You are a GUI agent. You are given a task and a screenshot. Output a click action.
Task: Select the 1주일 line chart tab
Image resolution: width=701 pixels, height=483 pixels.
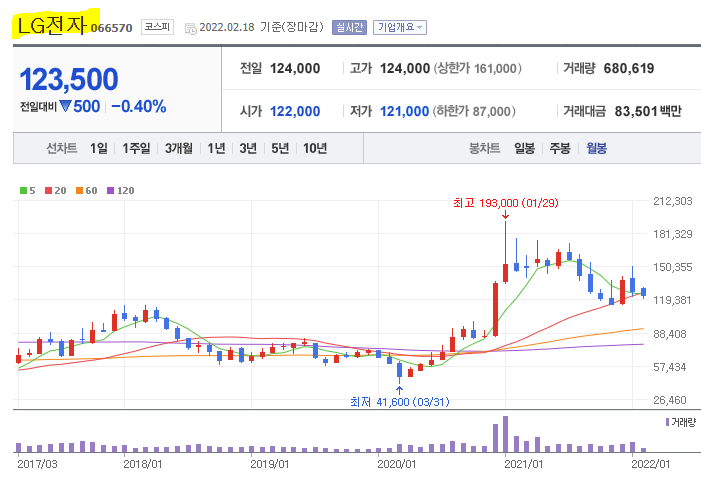click(136, 148)
